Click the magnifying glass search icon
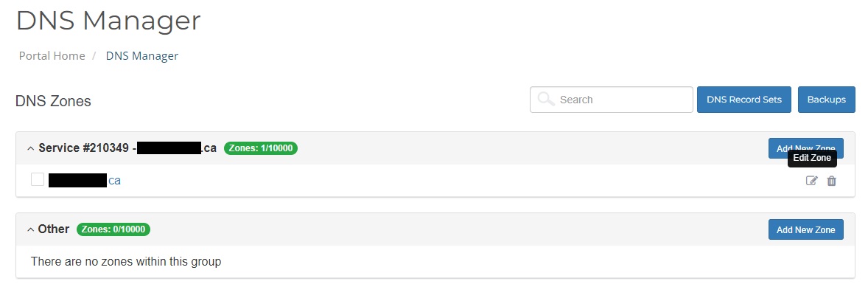868x301 pixels. click(546, 99)
